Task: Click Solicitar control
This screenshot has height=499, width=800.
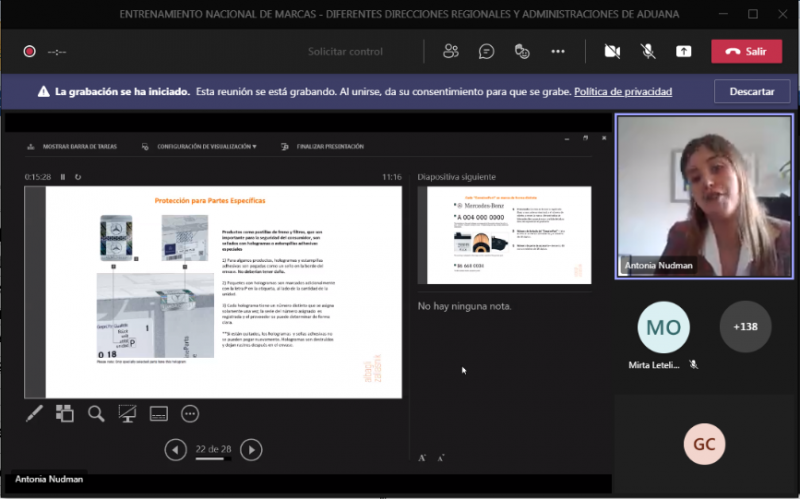Action: (345, 52)
